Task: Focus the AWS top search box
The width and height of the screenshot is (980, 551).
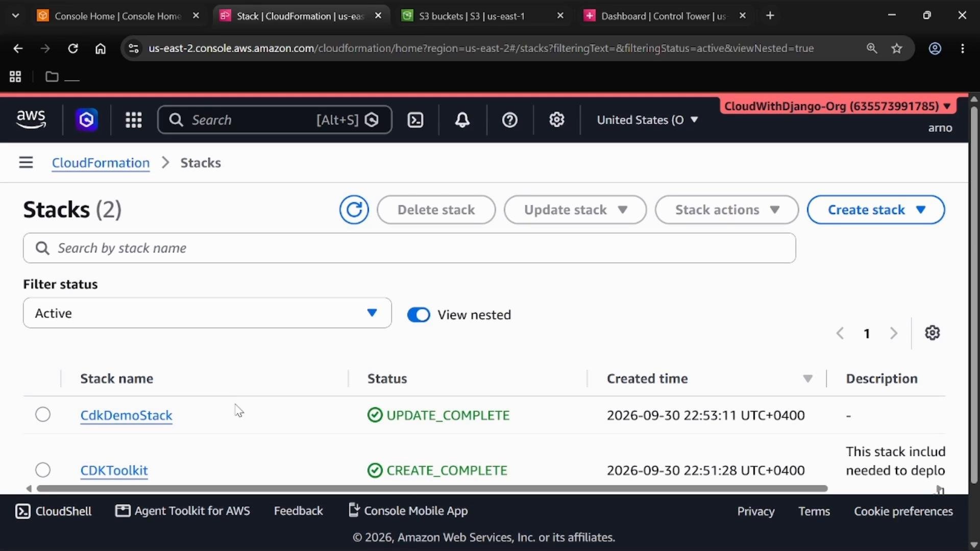Action: point(275,120)
